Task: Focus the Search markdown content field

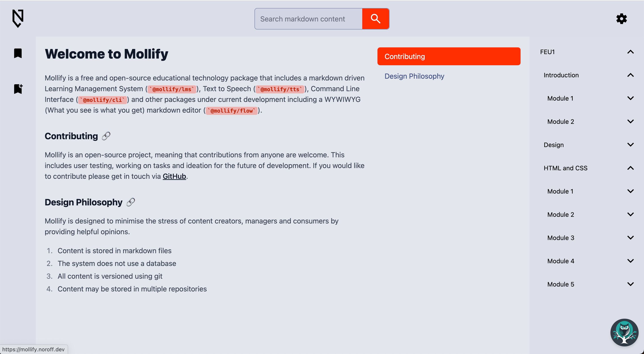Action: 308,19
